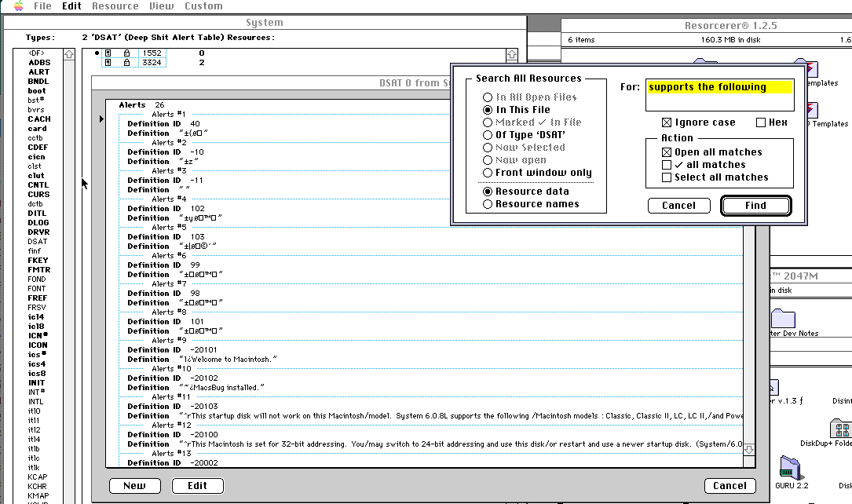Open the Custom menu
852x504 pixels.
[203, 6]
